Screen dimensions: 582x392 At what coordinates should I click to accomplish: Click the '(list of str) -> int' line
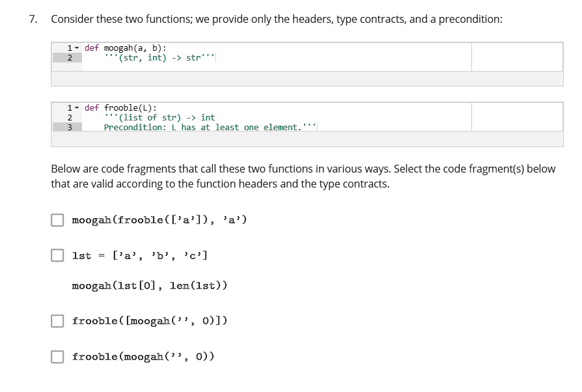tap(159, 117)
